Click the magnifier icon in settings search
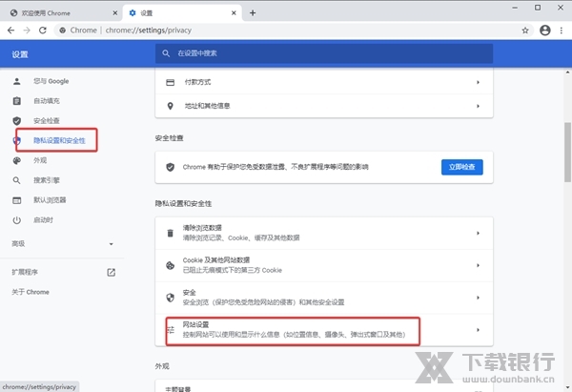 [166, 53]
